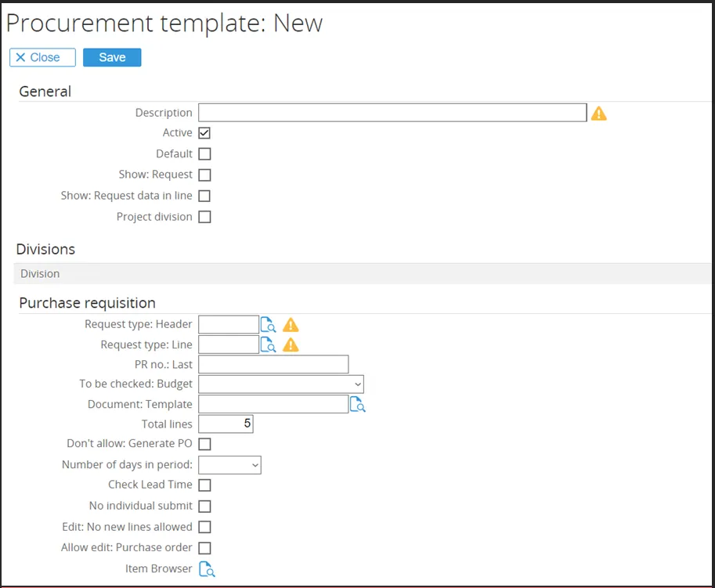Uncheck the Active checkbox
This screenshot has width=715, height=588.
pos(204,133)
